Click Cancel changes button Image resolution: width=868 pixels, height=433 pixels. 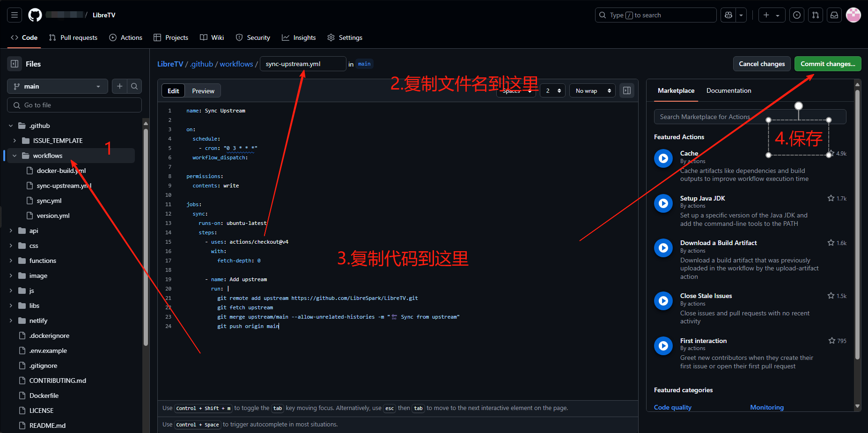coord(762,64)
